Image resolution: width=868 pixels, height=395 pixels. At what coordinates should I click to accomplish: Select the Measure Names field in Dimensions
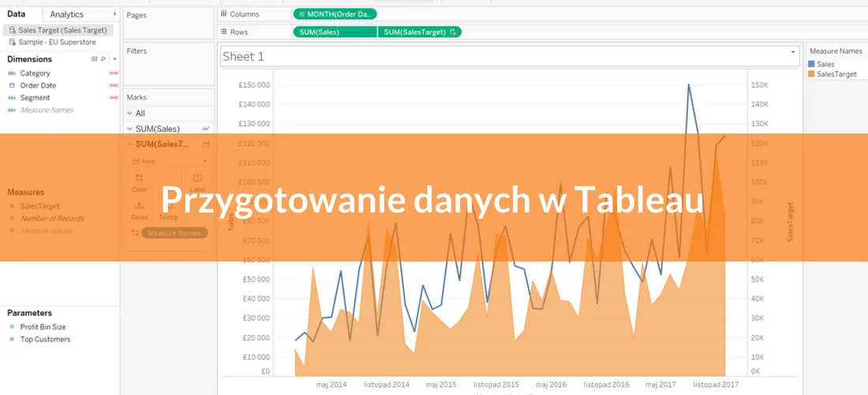[47, 110]
